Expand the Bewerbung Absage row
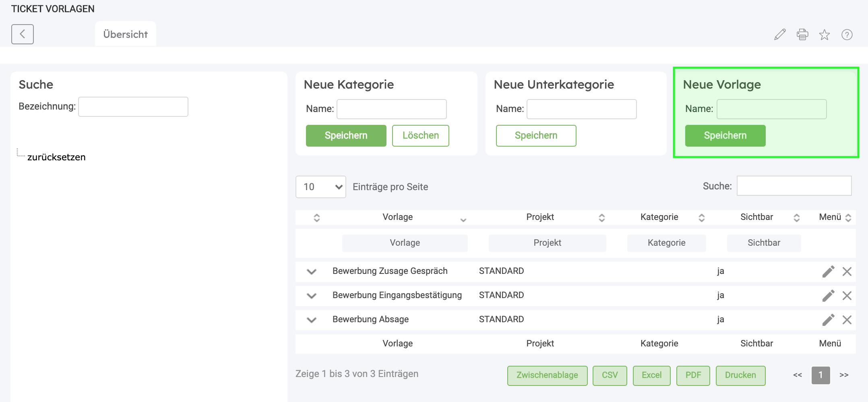The image size is (868, 402). coord(311,320)
